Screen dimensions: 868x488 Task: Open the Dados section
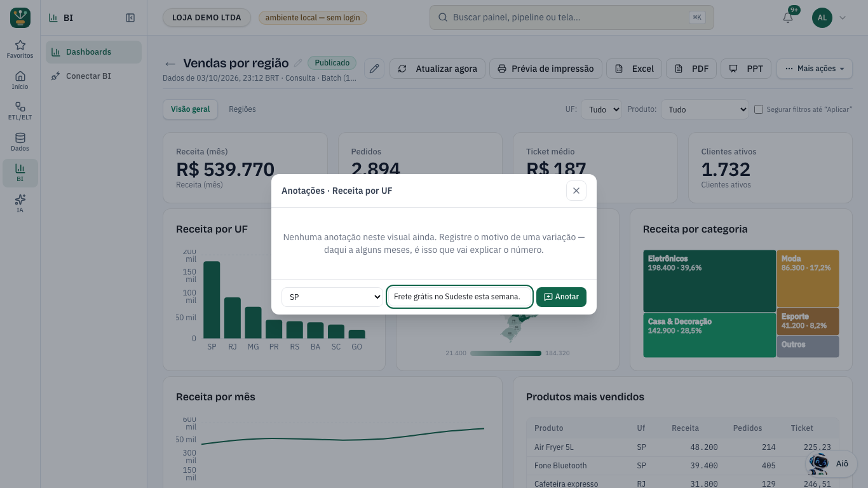[20, 142]
